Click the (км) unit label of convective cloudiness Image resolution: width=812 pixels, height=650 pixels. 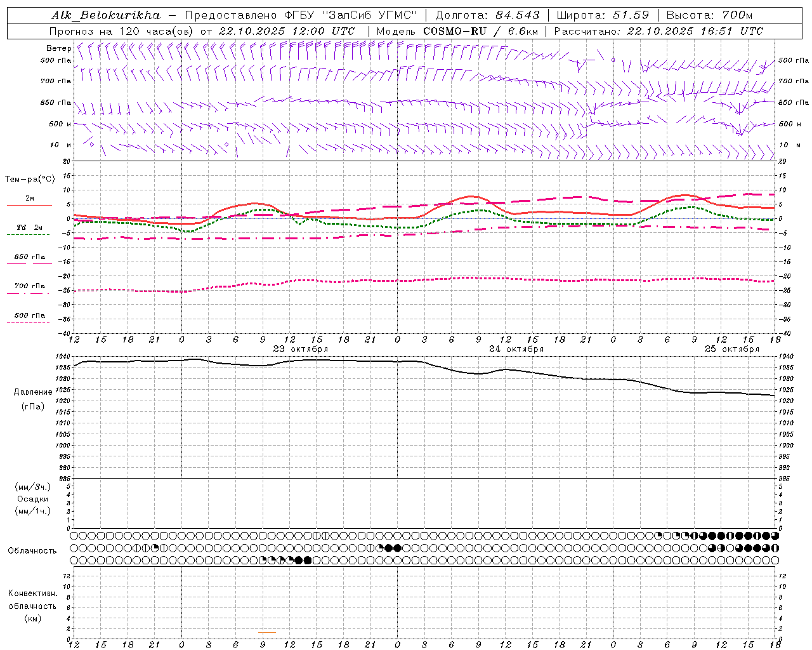32,618
